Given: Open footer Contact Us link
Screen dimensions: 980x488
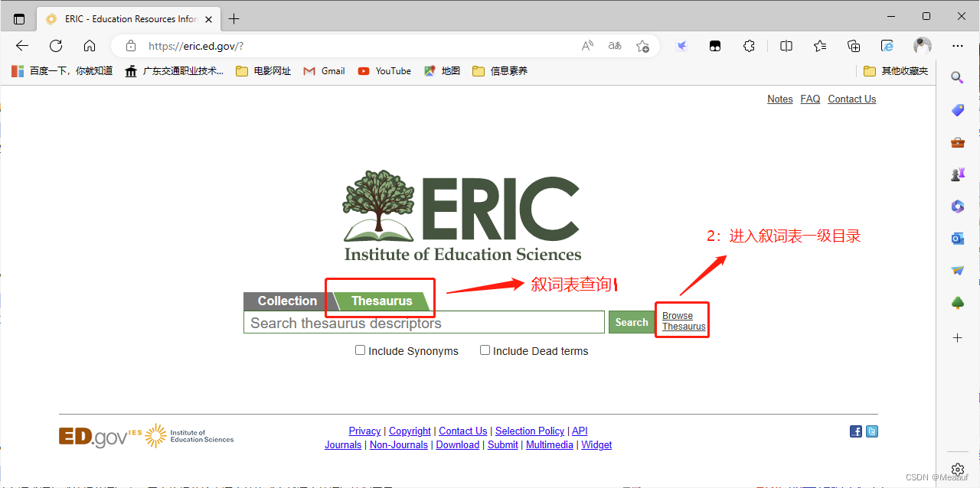Looking at the screenshot, I should click(463, 431).
